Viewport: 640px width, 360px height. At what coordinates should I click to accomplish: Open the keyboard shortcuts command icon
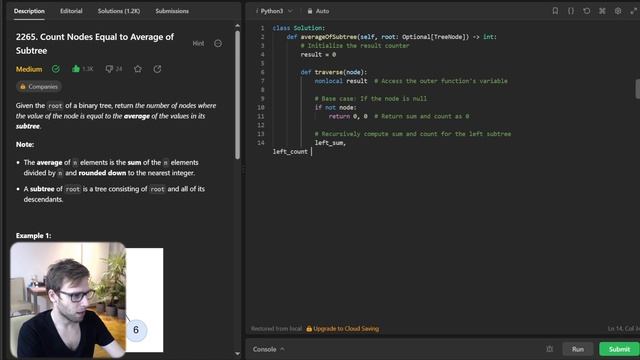(x=602, y=11)
